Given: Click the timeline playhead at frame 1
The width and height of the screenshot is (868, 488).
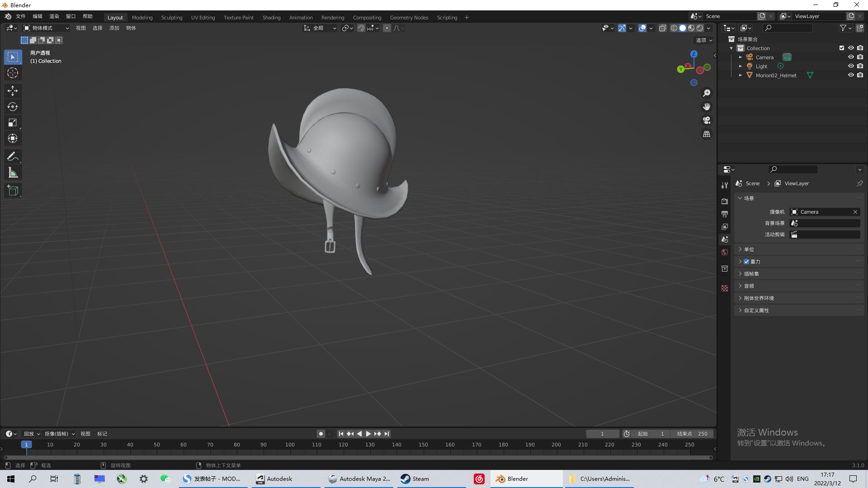Looking at the screenshot, I should click(26, 445).
